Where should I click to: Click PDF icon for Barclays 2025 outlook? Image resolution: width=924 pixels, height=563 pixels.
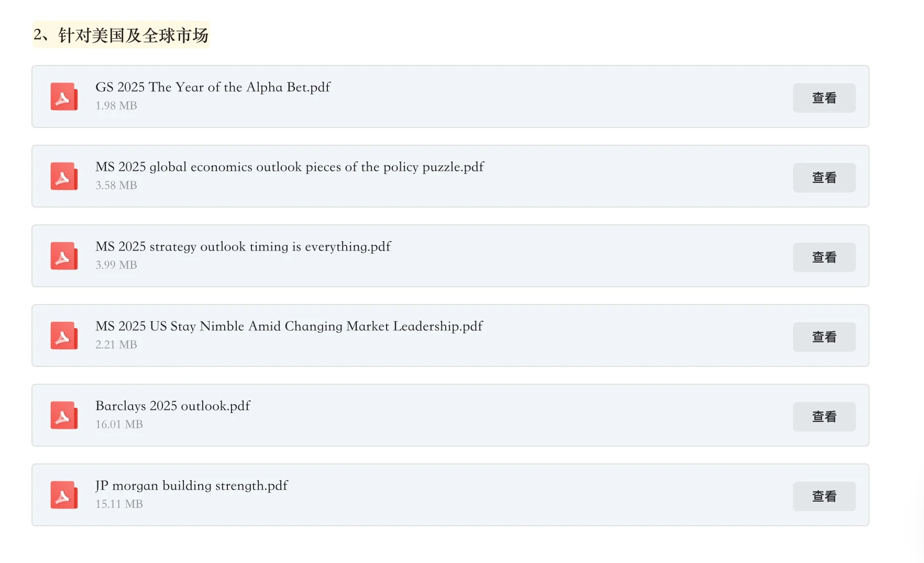tap(64, 415)
